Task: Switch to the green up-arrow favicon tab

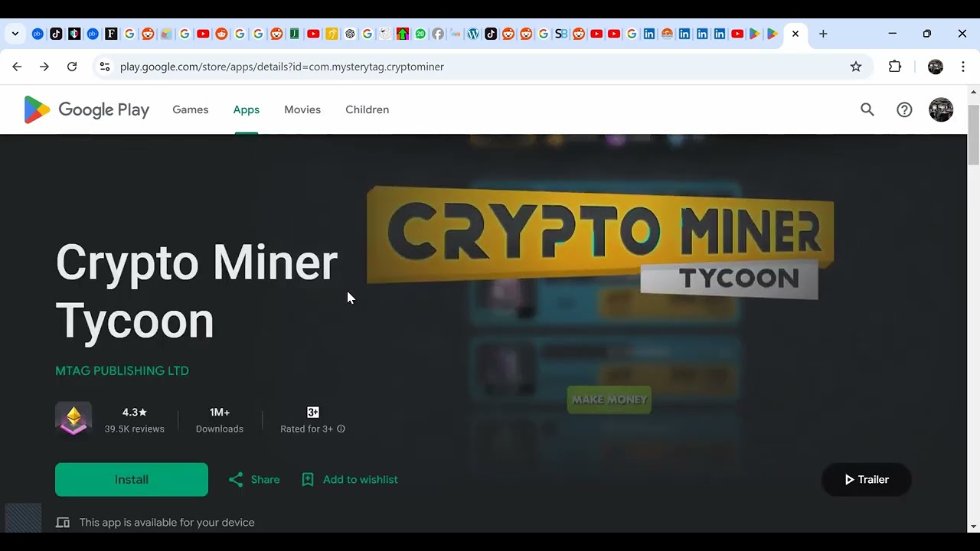Action: (403, 34)
